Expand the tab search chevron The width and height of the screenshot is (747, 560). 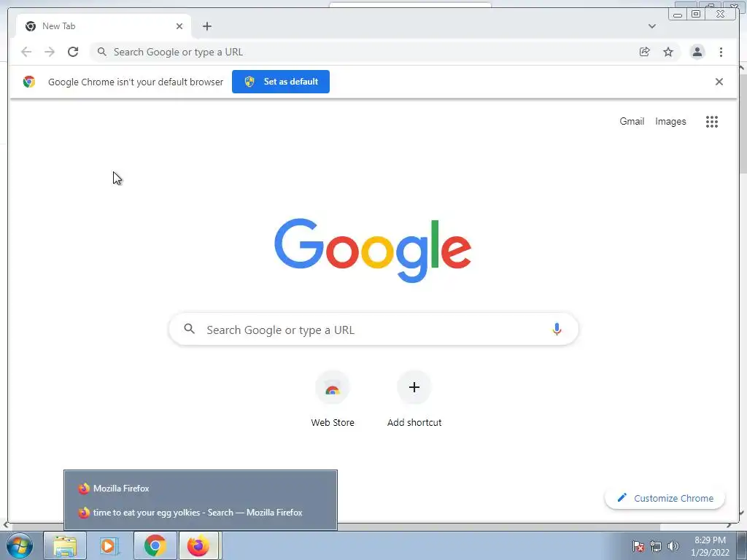click(x=651, y=26)
